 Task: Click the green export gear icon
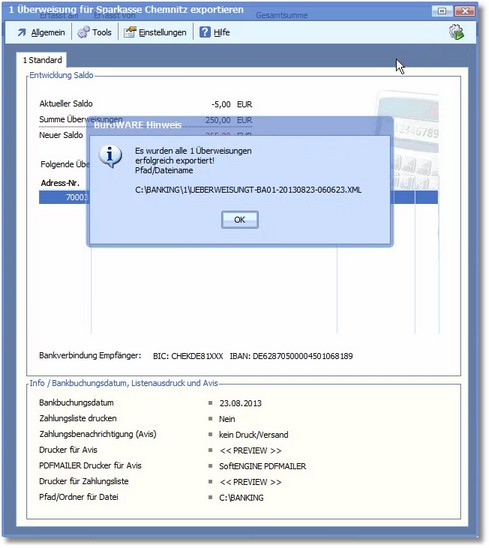456,32
